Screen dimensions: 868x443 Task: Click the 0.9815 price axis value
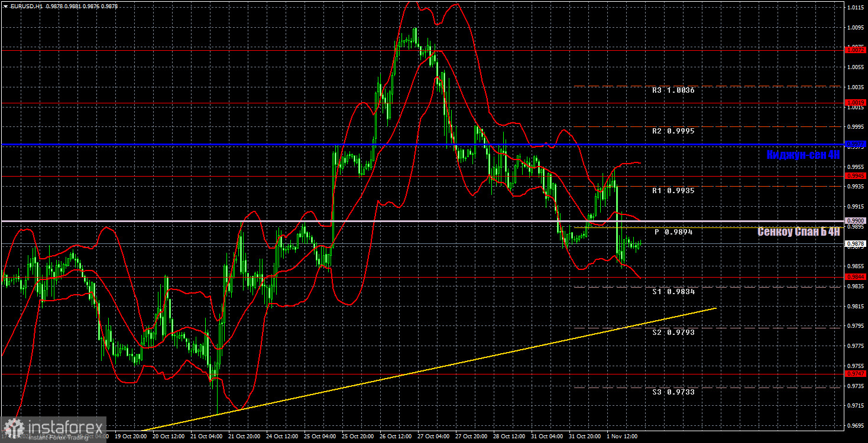(856, 306)
